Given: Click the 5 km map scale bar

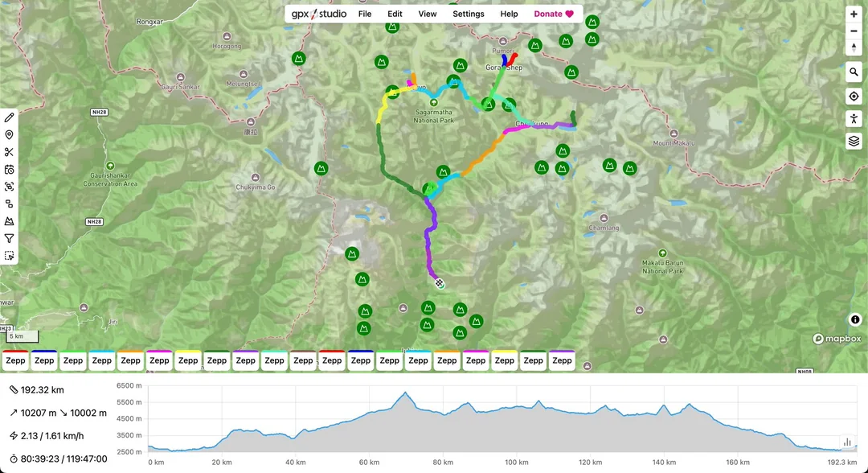Looking at the screenshot, I should coord(23,336).
